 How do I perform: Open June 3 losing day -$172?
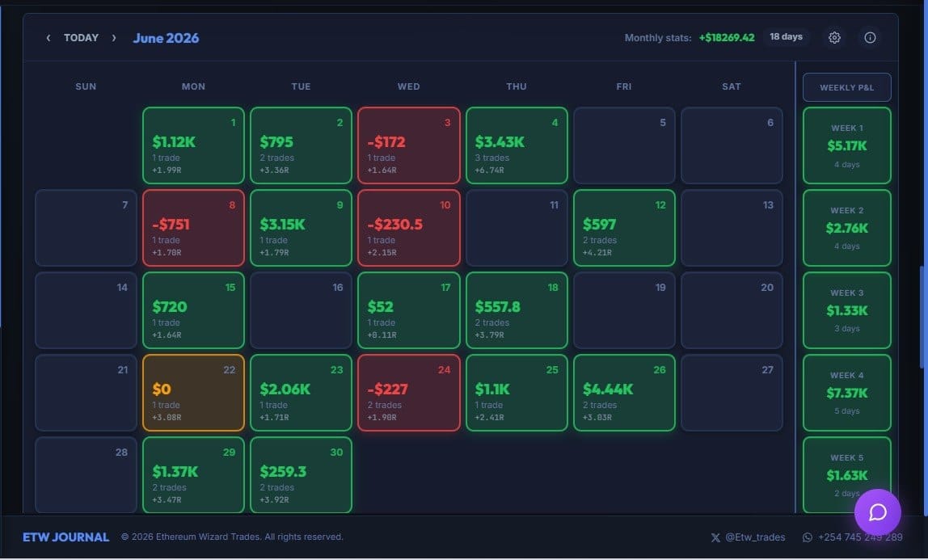coord(409,145)
